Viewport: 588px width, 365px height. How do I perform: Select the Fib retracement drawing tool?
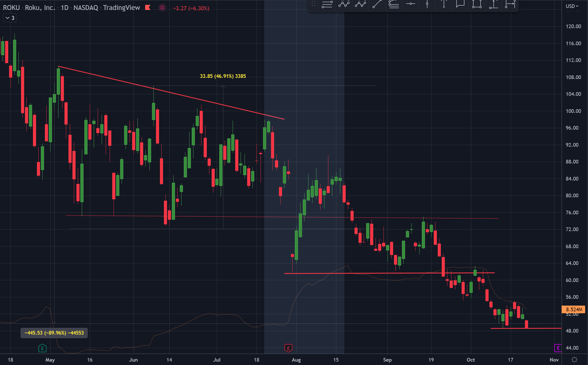click(x=327, y=4)
